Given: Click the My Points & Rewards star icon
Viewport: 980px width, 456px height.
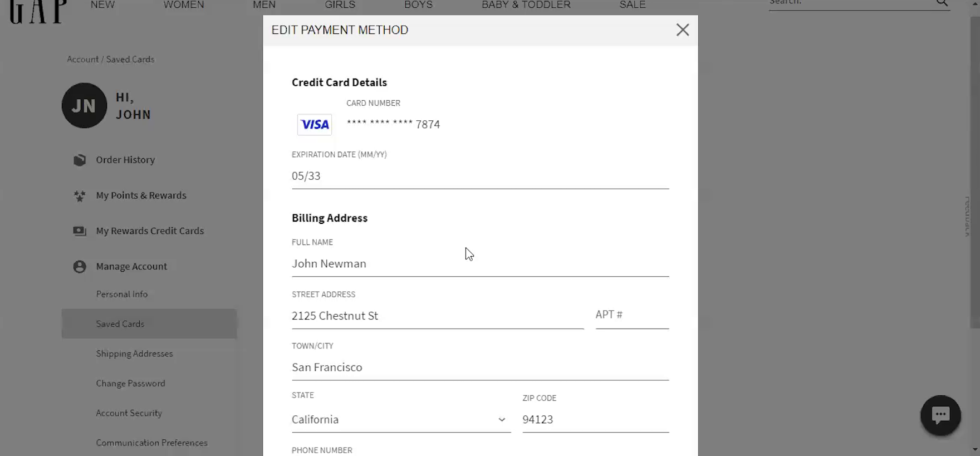Looking at the screenshot, I should (x=80, y=196).
